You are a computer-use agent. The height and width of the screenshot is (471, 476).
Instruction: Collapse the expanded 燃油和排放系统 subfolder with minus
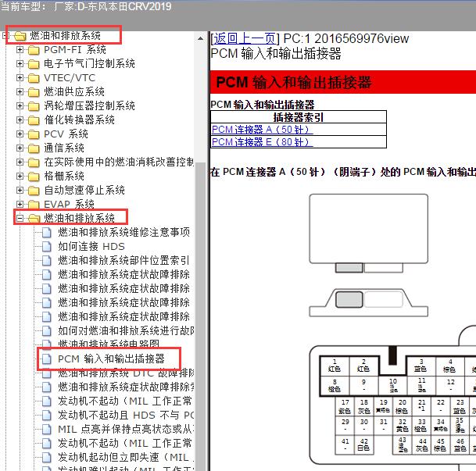coord(20,218)
